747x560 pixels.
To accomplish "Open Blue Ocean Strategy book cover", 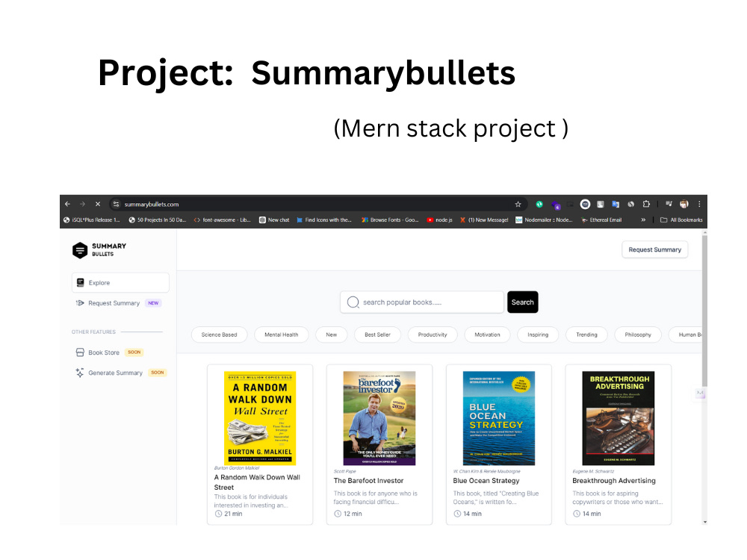I will (499, 418).
